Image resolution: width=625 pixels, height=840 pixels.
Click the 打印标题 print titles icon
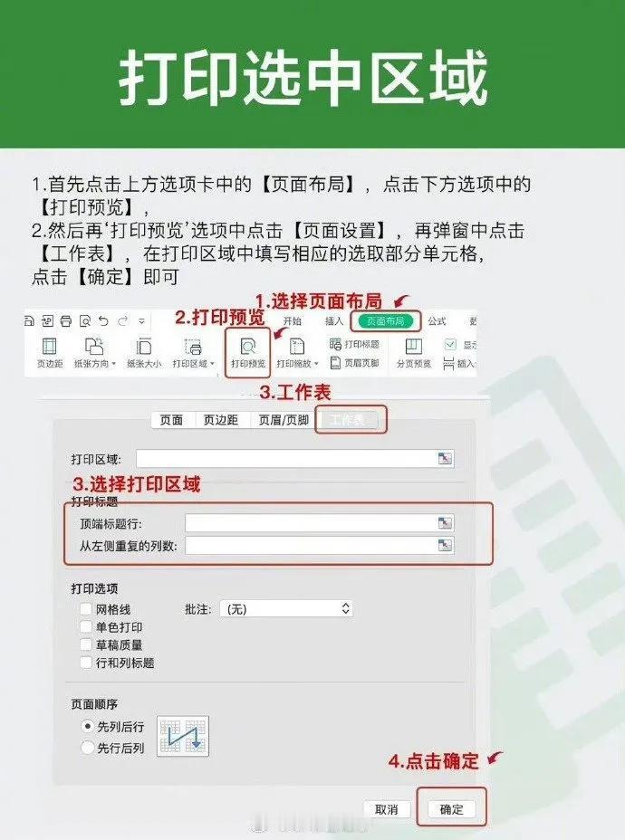point(354,344)
